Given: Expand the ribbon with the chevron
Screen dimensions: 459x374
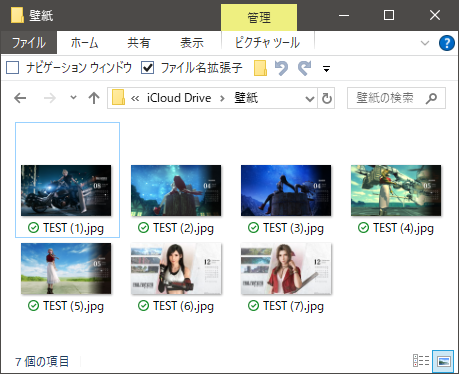Looking at the screenshot, I should click(x=425, y=43).
